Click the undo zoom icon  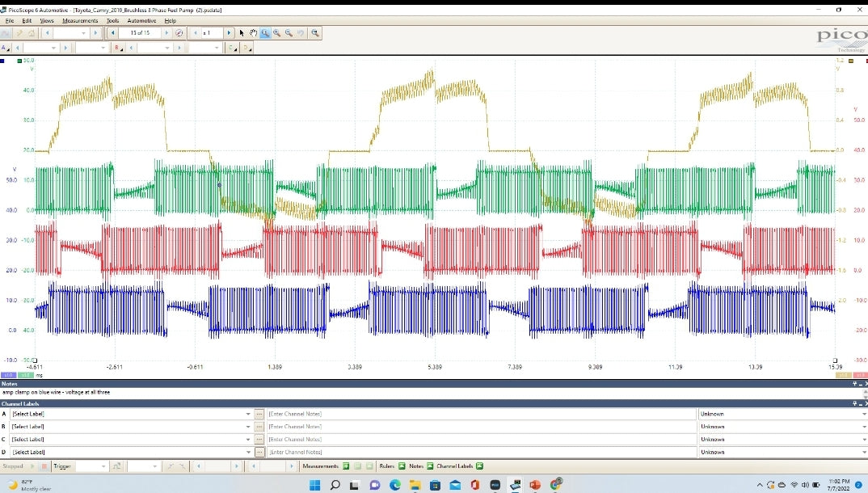click(301, 33)
